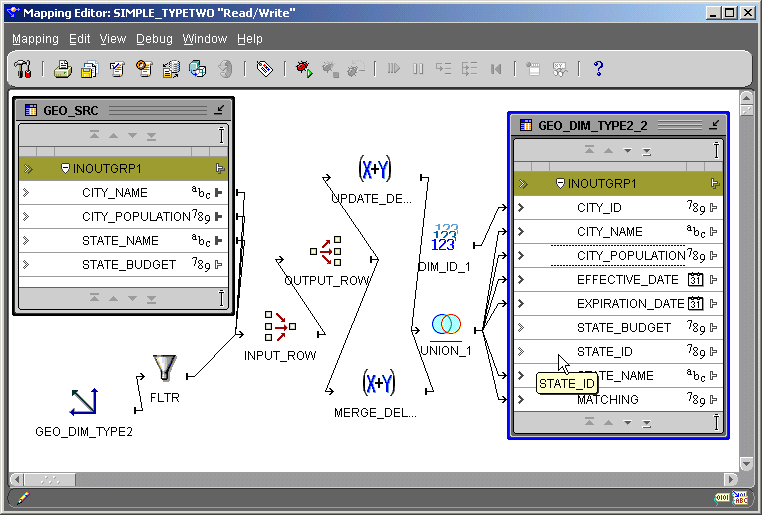Image resolution: width=762 pixels, height=515 pixels.
Task: Click STATE_BUDGET output connector in GEO_SRC
Action: 219,265
